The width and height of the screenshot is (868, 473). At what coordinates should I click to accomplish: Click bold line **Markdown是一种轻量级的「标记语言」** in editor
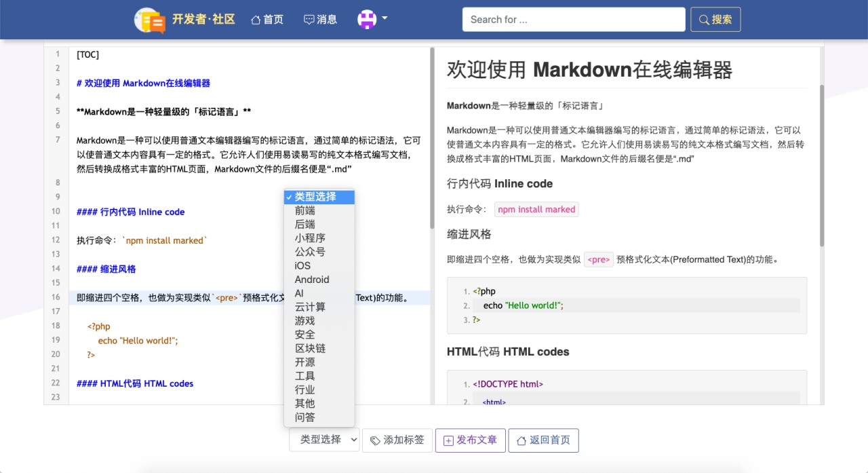coord(163,111)
